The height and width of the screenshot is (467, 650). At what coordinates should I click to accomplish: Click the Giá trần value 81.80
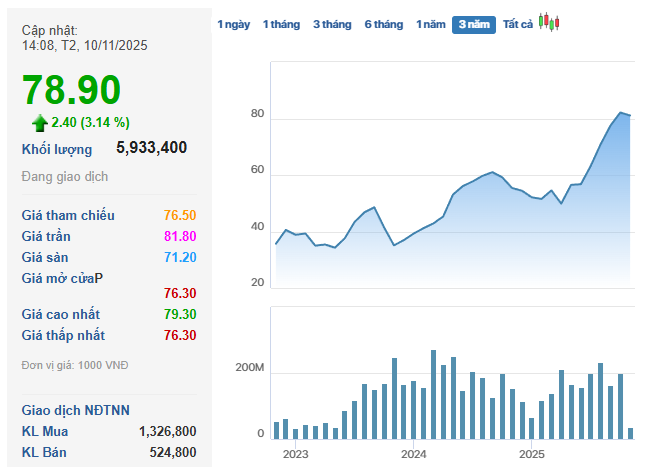pos(179,236)
